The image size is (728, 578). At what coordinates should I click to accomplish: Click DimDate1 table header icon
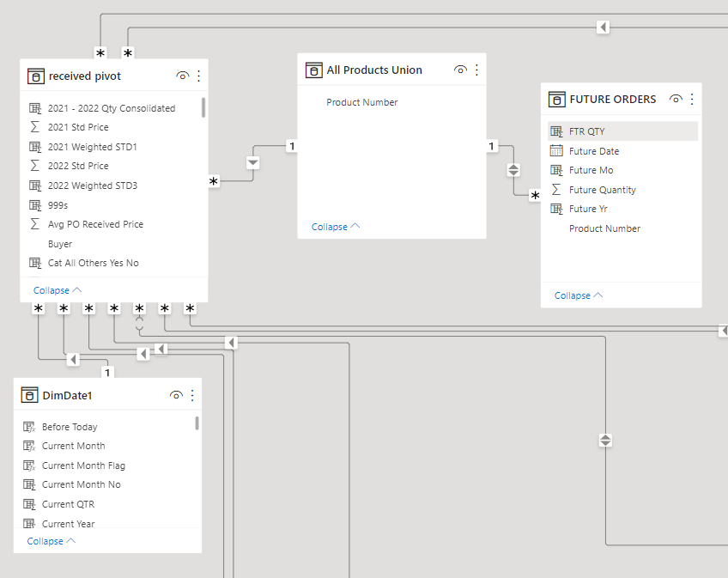[29, 395]
